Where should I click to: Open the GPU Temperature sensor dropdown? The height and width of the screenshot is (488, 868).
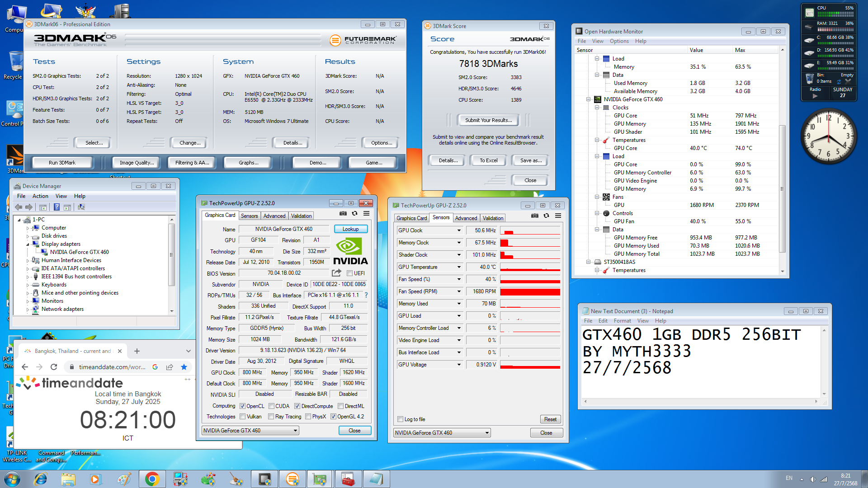[459, 267]
